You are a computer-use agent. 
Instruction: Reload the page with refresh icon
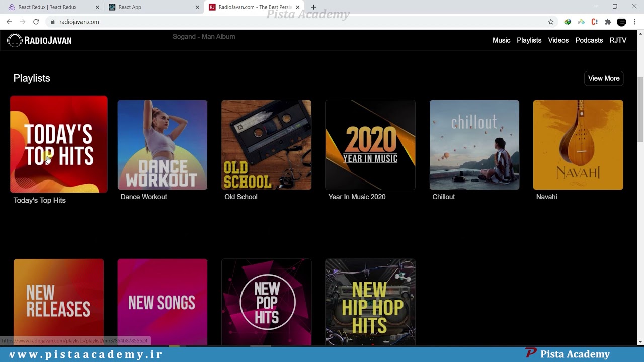tap(36, 22)
